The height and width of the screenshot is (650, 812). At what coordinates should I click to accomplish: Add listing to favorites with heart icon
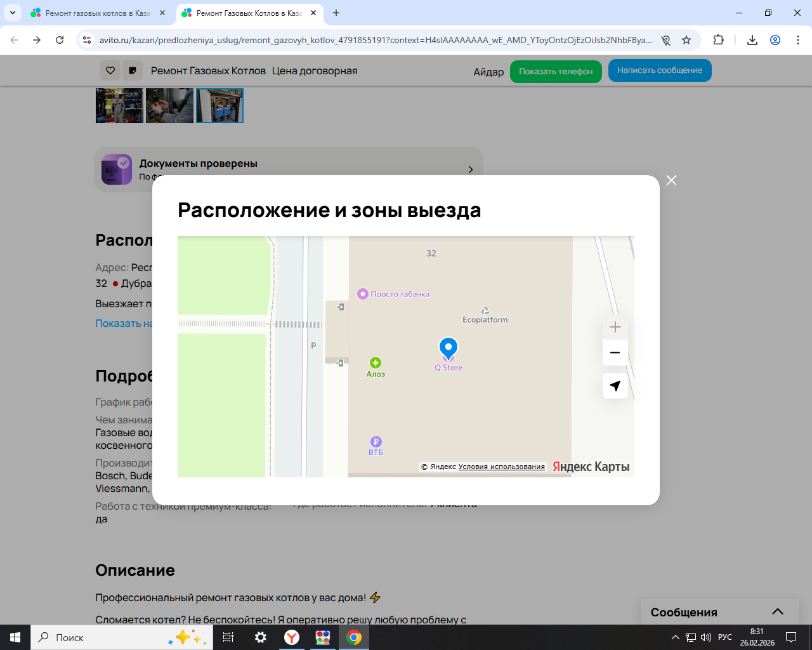110,70
